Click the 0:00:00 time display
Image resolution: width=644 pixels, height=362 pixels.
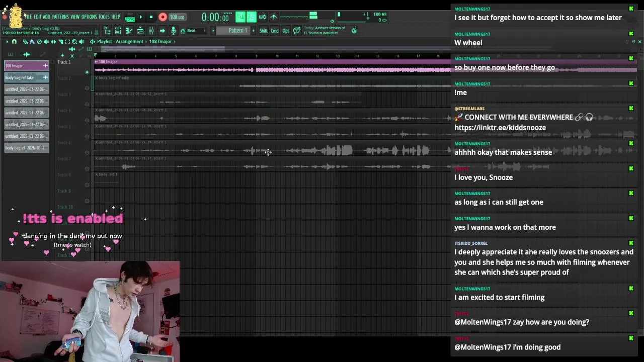coord(215,17)
